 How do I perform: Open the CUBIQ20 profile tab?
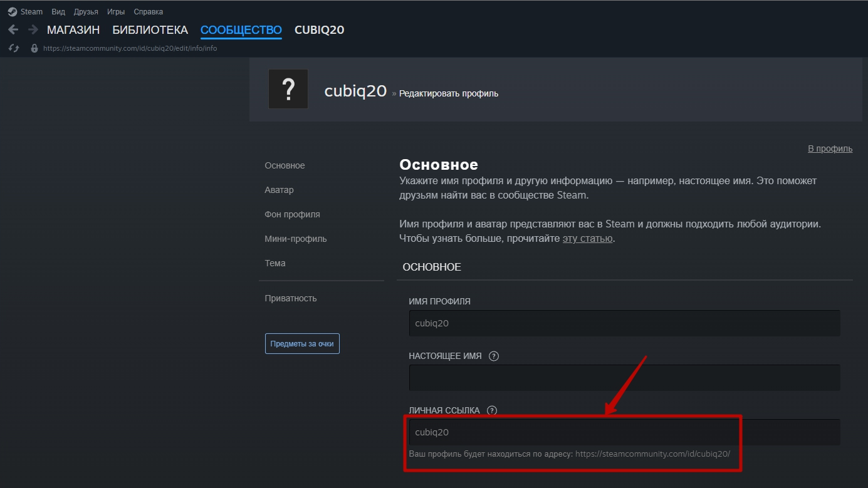[x=320, y=30]
